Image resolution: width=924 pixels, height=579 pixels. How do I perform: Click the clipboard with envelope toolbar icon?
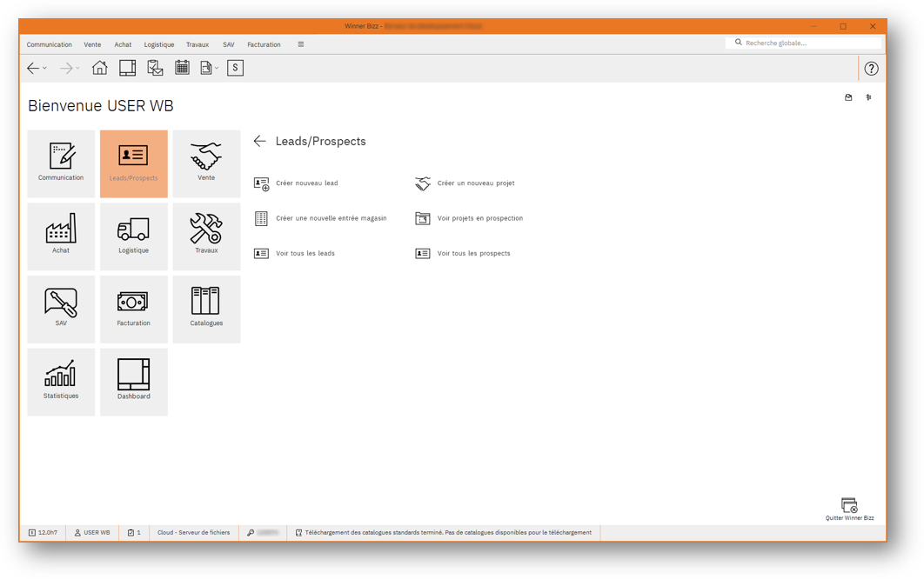pos(154,67)
